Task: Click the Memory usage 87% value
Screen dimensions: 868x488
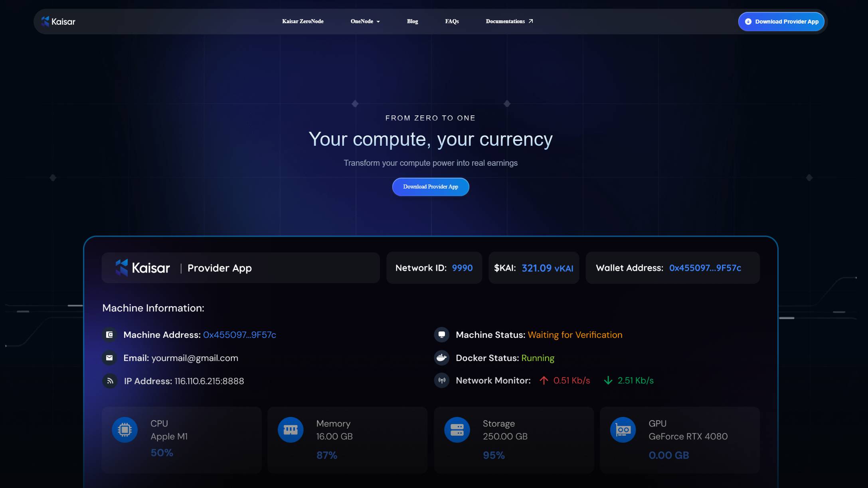Action: 327,455
